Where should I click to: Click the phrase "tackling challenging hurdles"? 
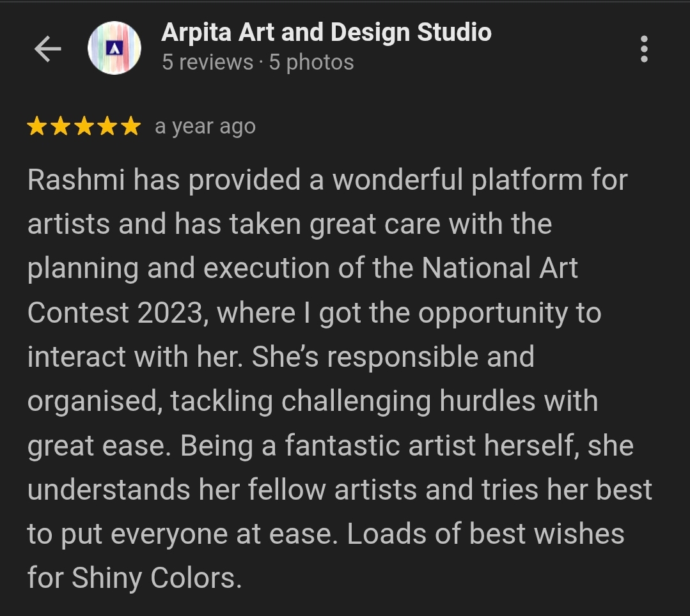click(354, 401)
